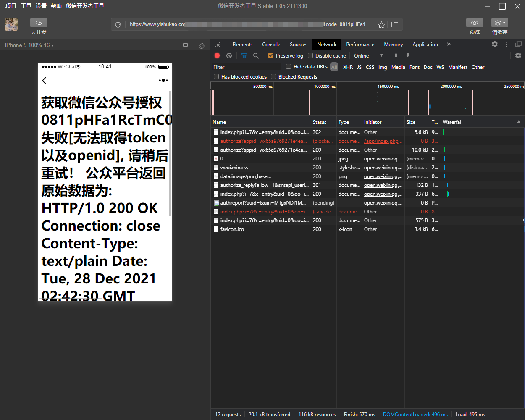Check the Blocked Requests checkbox
525x420 pixels.
click(273, 76)
